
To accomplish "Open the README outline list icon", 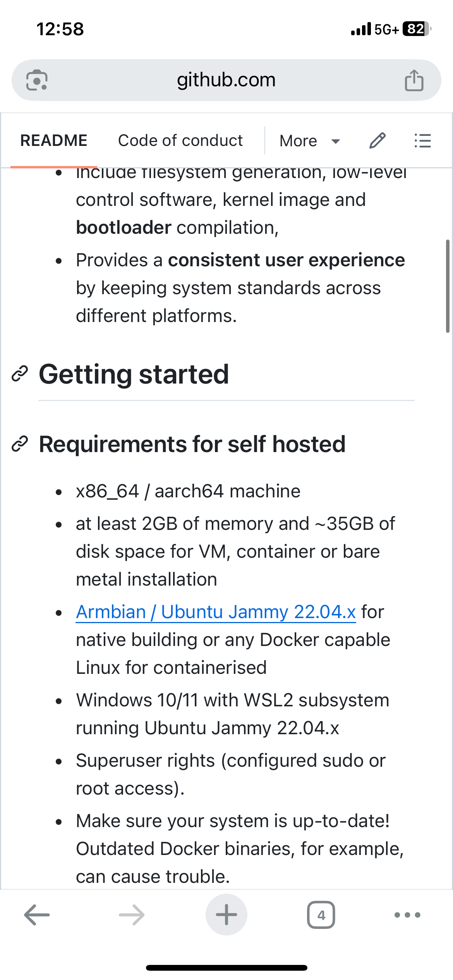I will 422,140.
